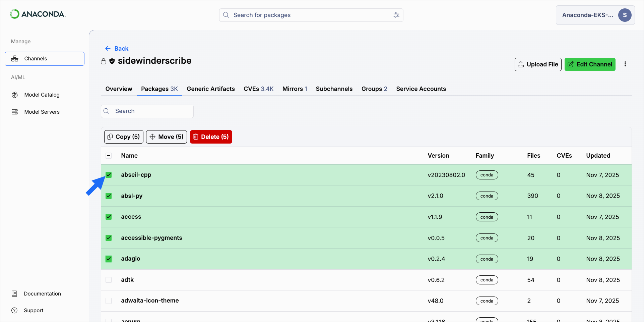
Task: Switch to the Packages 3K tab
Action: pyautogui.click(x=159, y=89)
